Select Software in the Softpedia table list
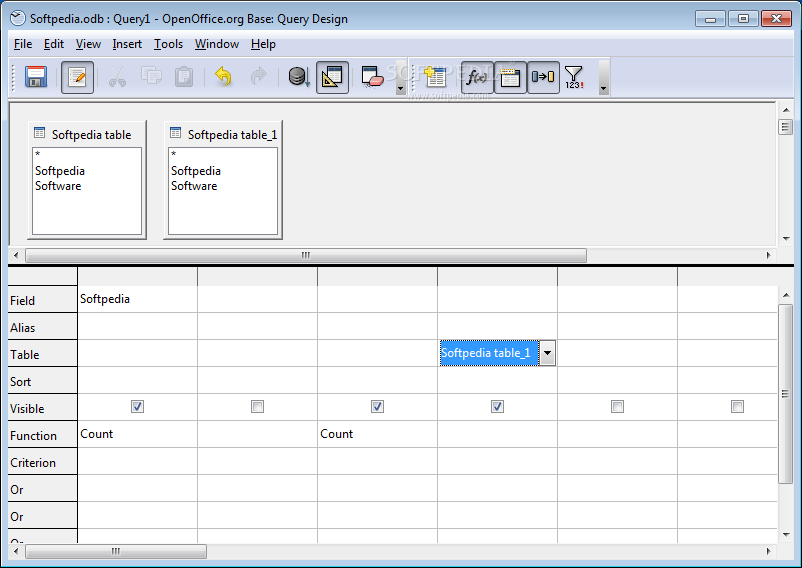The image size is (802, 568). (58, 186)
